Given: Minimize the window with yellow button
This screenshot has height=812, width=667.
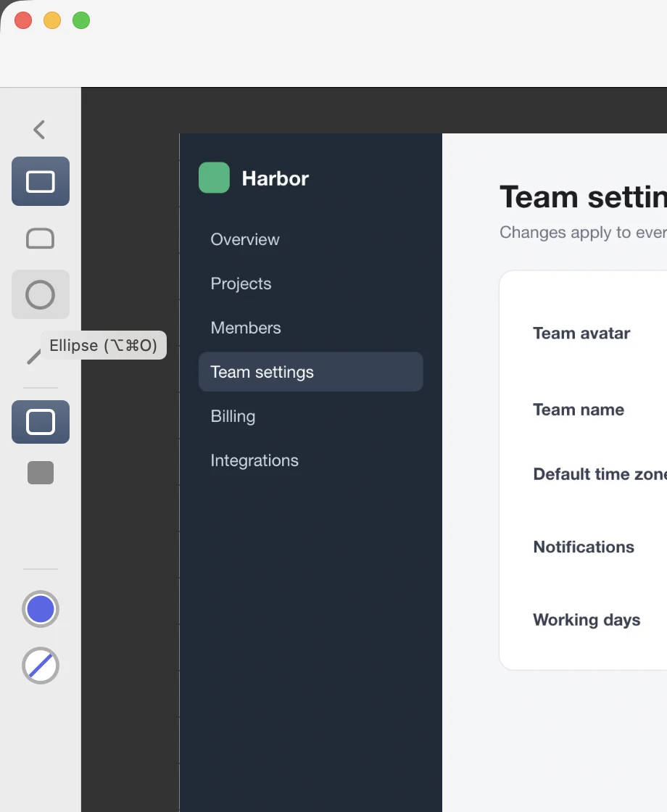Looking at the screenshot, I should (52, 21).
